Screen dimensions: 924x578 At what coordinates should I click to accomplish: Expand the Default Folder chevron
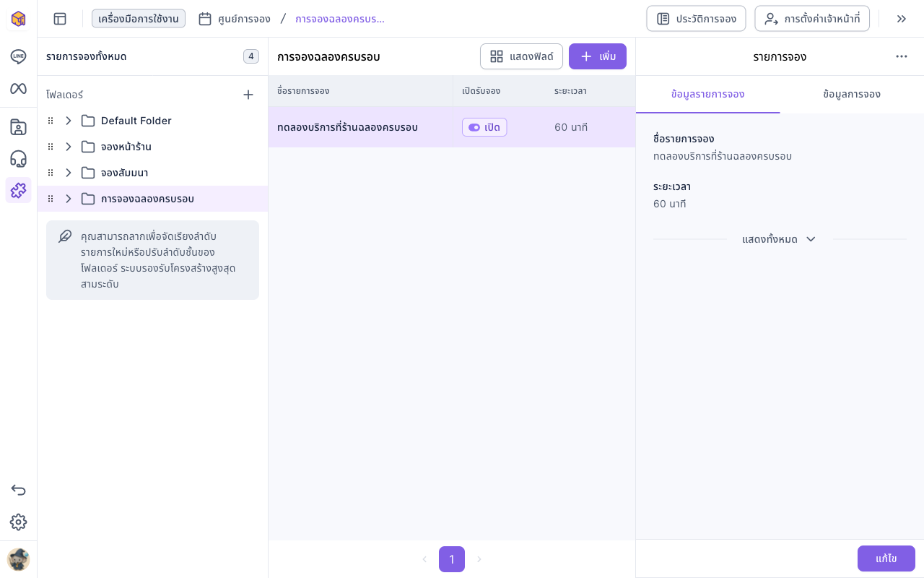click(69, 121)
